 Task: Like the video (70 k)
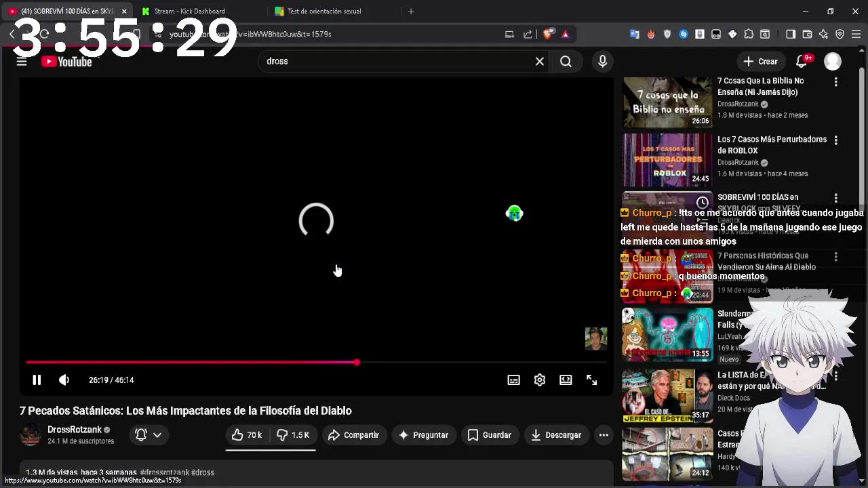point(247,435)
